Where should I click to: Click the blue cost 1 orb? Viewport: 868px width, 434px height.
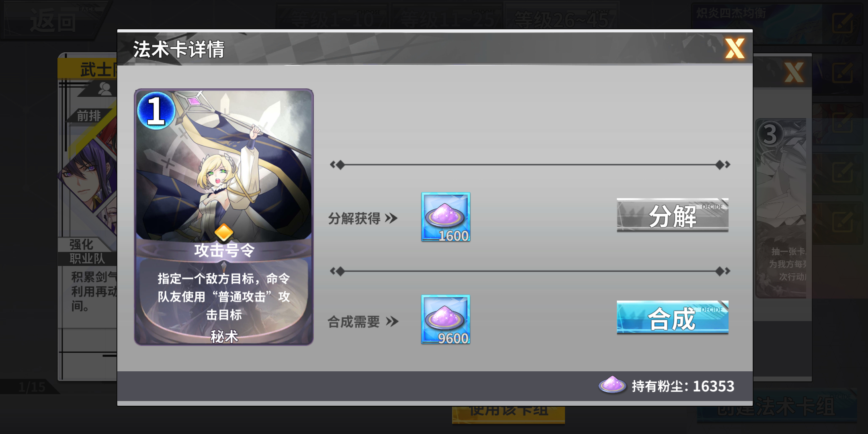(x=156, y=111)
